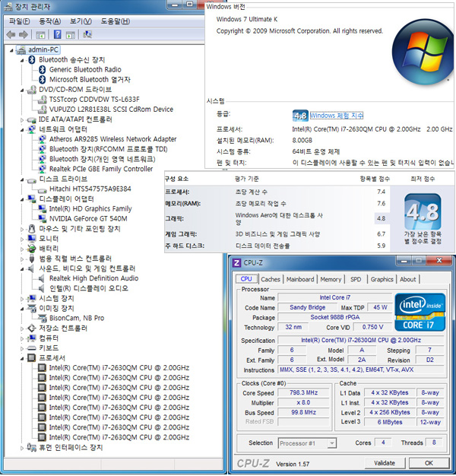Image resolution: width=456 pixels, height=476 pixels.
Task: Open the Processor #1 selection dropdown
Action: click(332, 443)
